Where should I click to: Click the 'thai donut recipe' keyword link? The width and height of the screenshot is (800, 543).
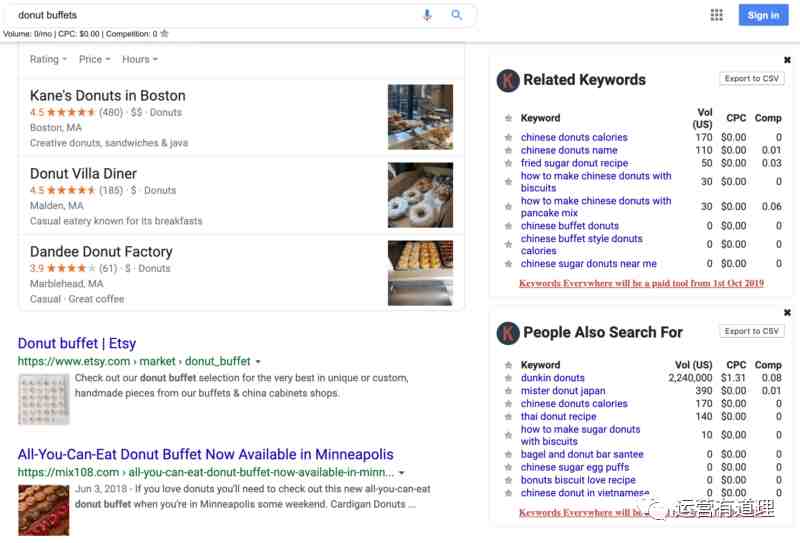click(558, 416)
